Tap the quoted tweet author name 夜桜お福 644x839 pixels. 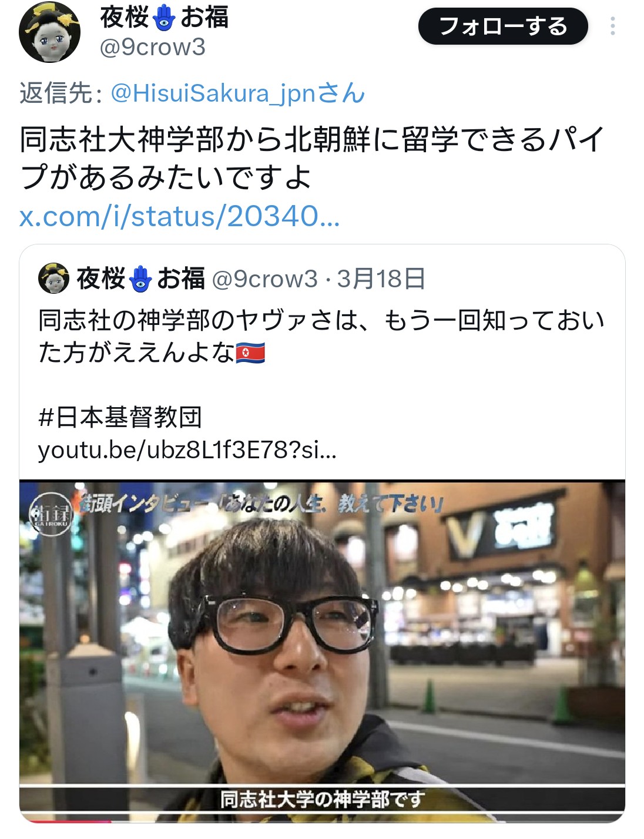[141, 278]
